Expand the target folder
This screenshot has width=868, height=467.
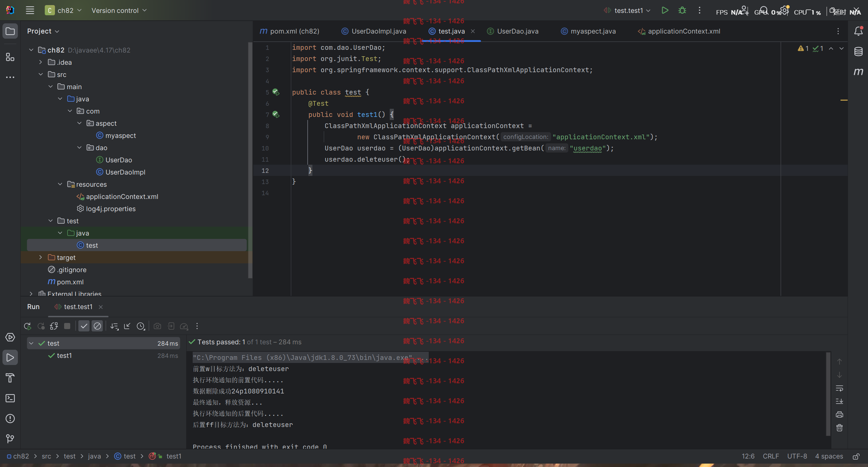coord(41,257)
